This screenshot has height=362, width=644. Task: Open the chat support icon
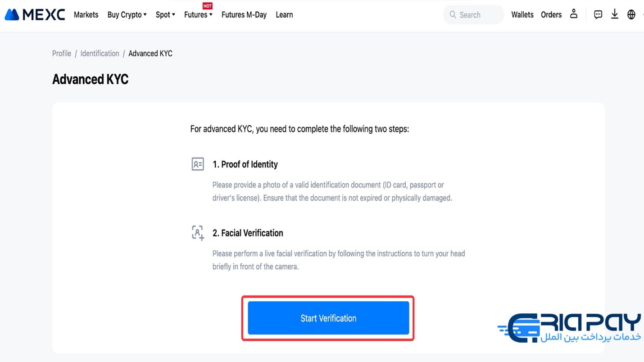[x=598, y=14]
